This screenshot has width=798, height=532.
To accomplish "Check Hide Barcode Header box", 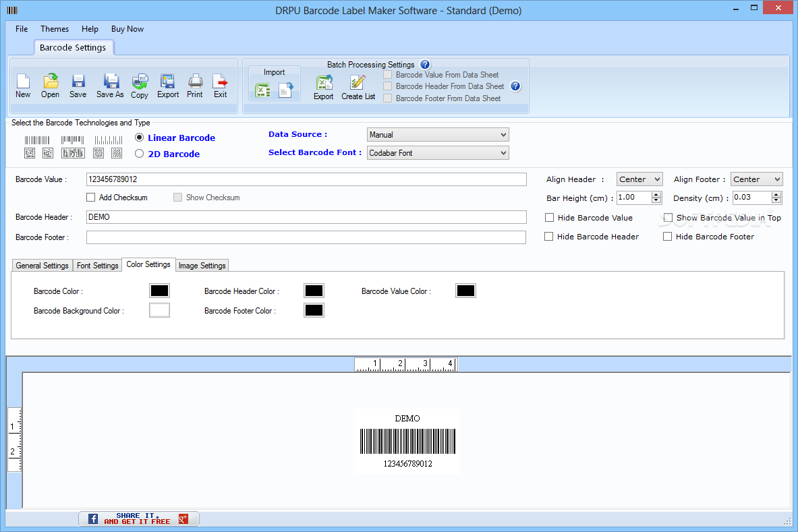I will 548,237.
